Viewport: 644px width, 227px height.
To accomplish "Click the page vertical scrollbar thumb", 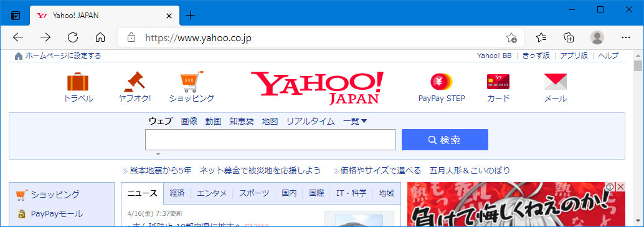I will click(638, 66).
